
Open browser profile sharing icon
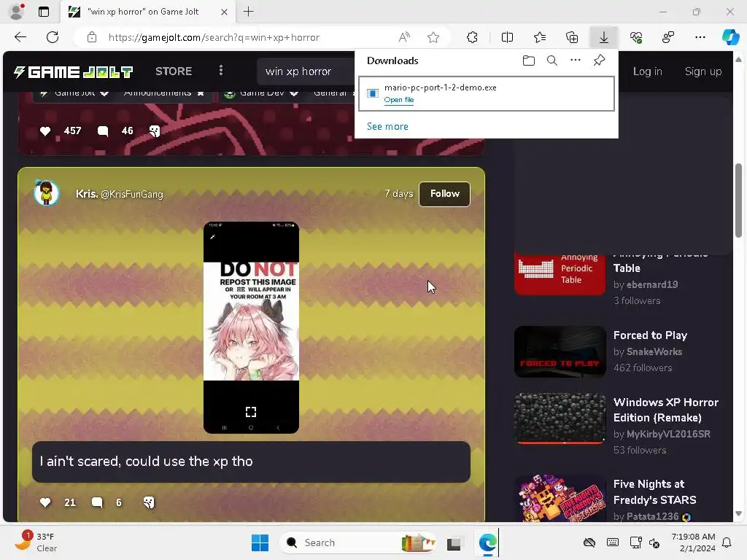point(668,37)
